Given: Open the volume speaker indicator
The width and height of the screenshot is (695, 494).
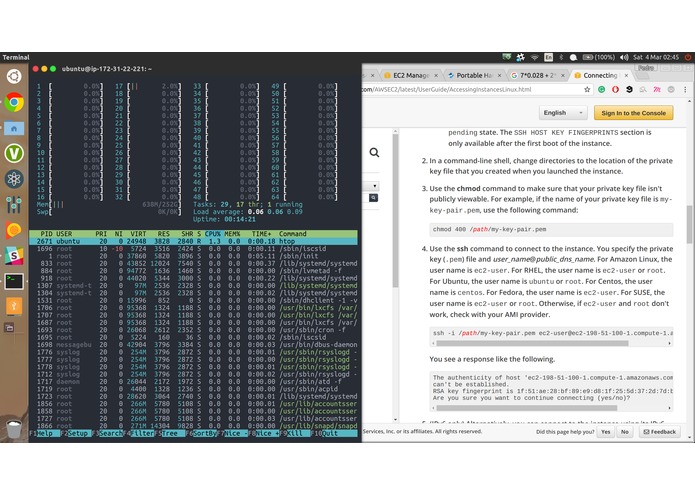Looking at the screenshot, I should pos(624,57).
